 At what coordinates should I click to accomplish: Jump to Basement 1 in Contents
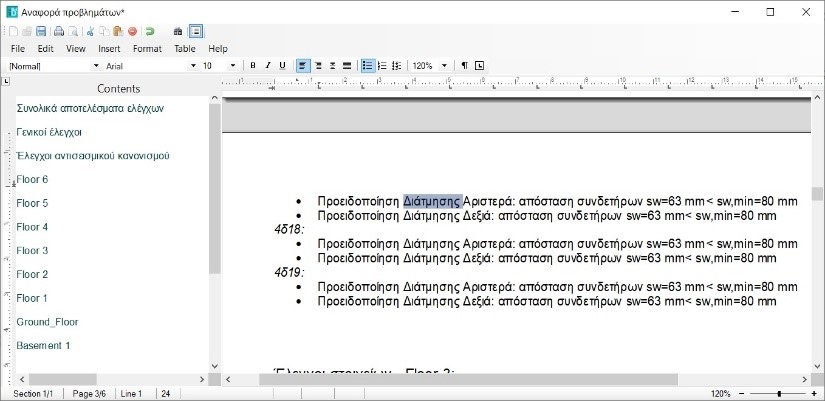pos(43,345)
